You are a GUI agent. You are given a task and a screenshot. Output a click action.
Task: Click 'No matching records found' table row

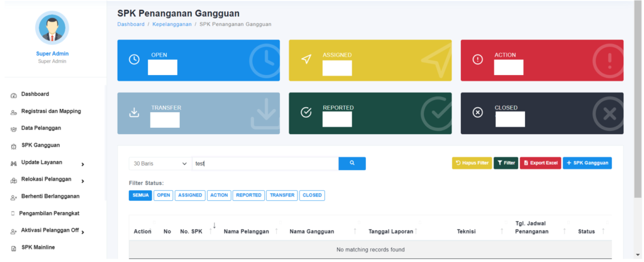click(x=370, y=249)
